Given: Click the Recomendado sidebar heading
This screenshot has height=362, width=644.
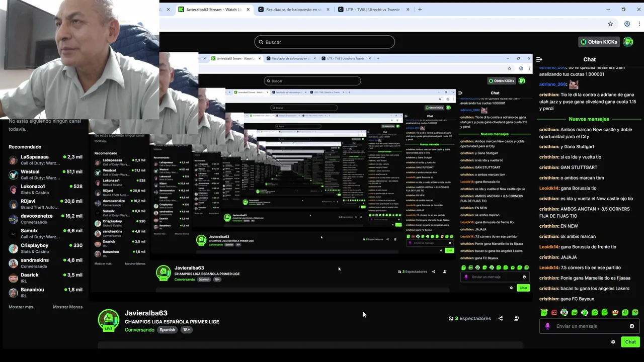Looking at the screenshot, I should [25, 147].
